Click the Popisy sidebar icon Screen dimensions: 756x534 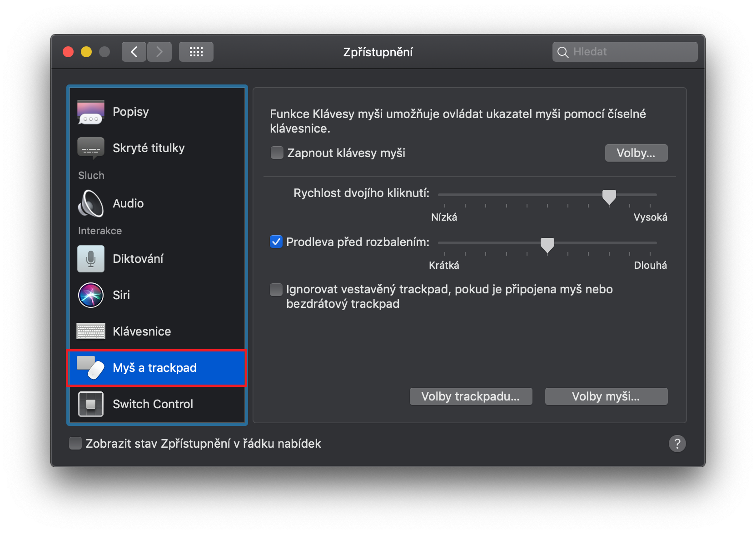[x=91, y=112]
